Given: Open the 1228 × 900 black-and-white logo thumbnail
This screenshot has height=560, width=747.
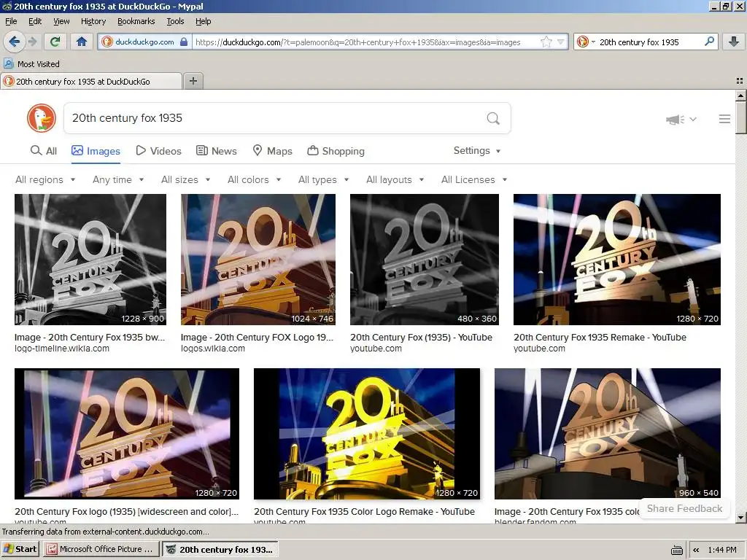Looking at the screenshot, I should pos(90,260).
